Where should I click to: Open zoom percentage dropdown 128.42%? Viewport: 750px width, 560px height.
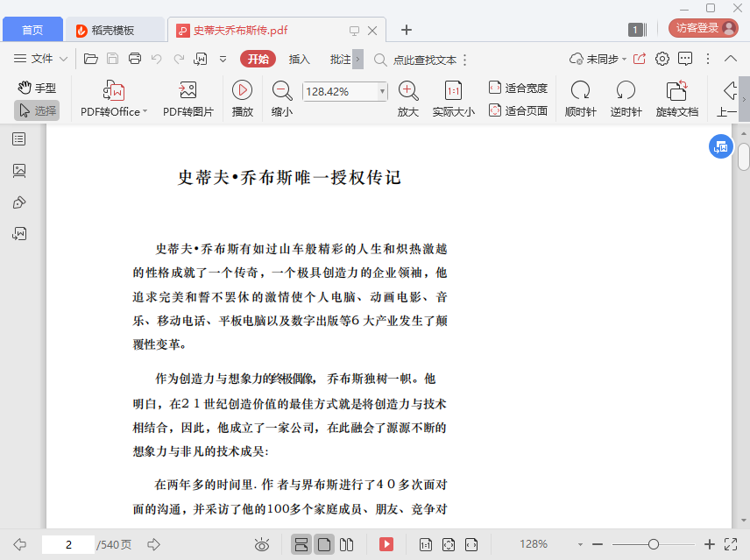(x=382, y=91)
